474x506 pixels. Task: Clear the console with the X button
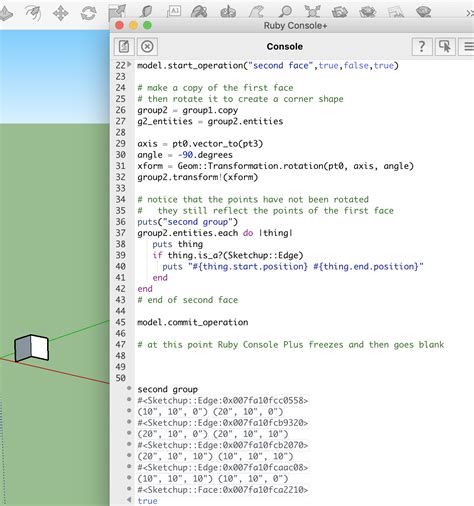(x=147, y=46)
